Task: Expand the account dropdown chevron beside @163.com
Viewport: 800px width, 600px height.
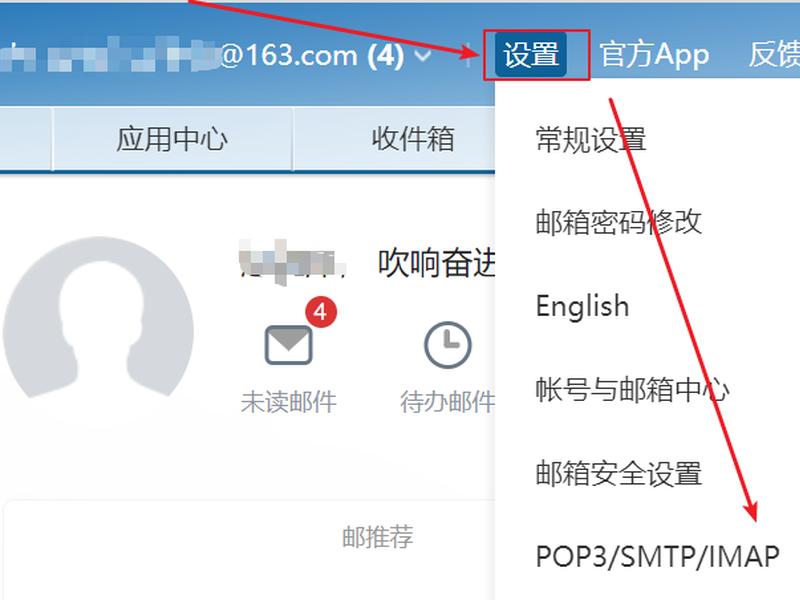Action: point(423,55)
